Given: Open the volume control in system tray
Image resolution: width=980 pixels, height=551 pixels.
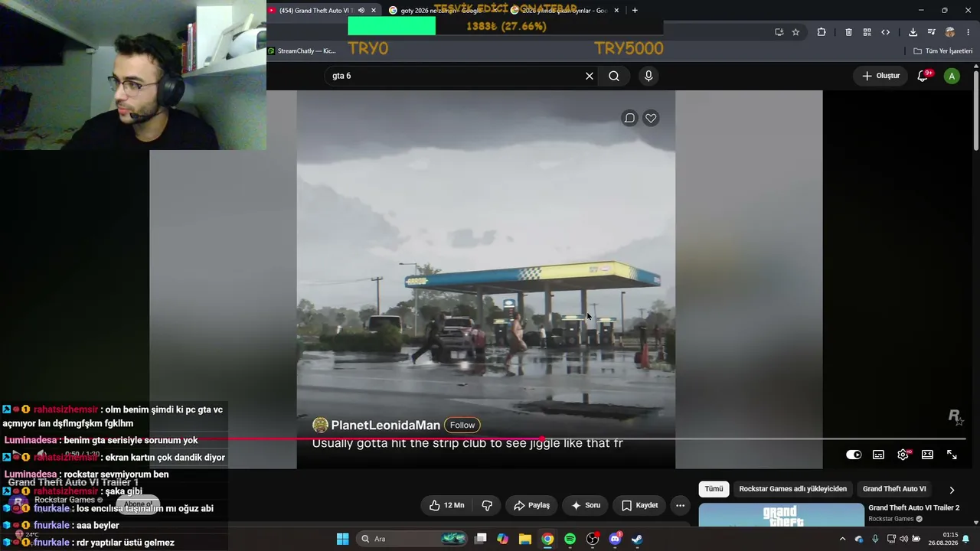Looking at the screenshot, I should pyautogui.click(x=903, y=539).
